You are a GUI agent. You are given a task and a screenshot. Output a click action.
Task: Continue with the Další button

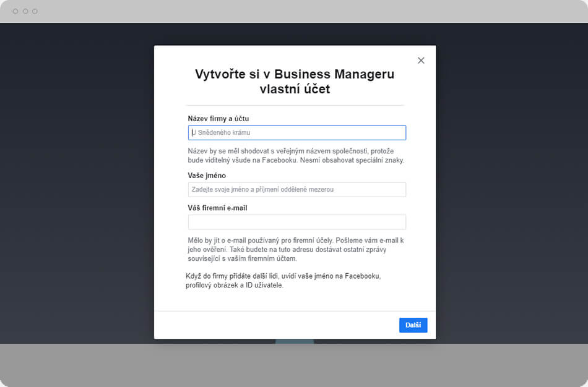click(x=413, y=325)
